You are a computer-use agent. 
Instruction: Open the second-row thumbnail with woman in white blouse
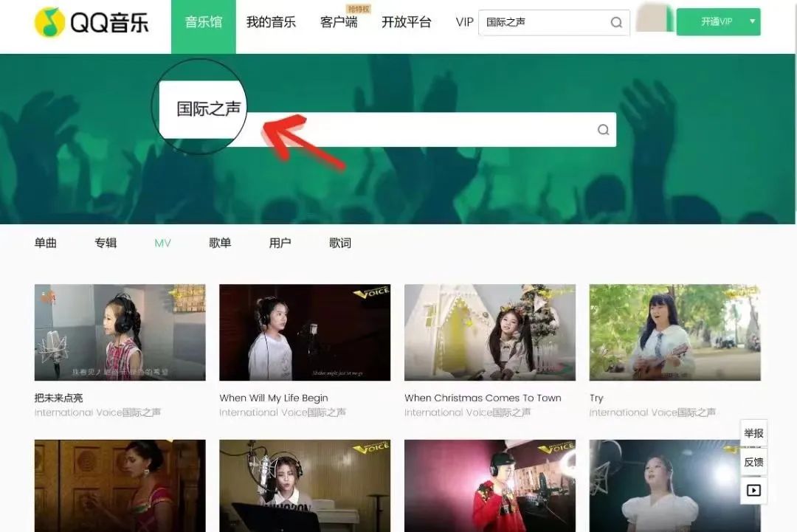(675, 486)
